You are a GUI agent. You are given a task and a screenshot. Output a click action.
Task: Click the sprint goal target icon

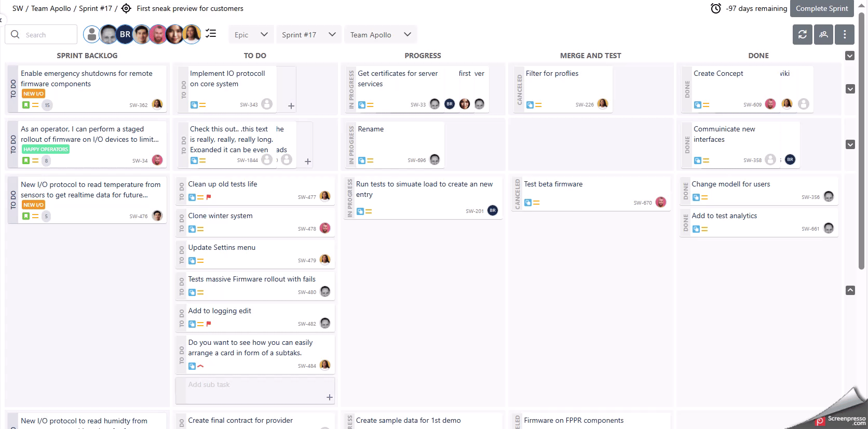click(x=126, y=8)
